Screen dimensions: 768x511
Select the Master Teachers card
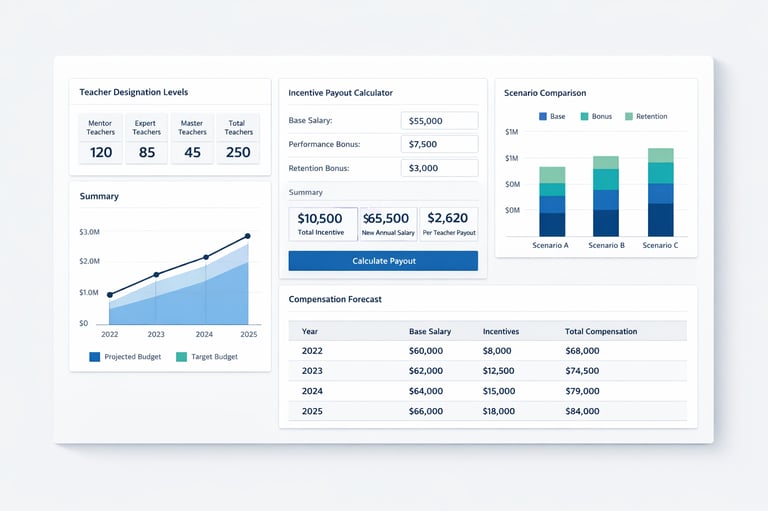[192, 139]
